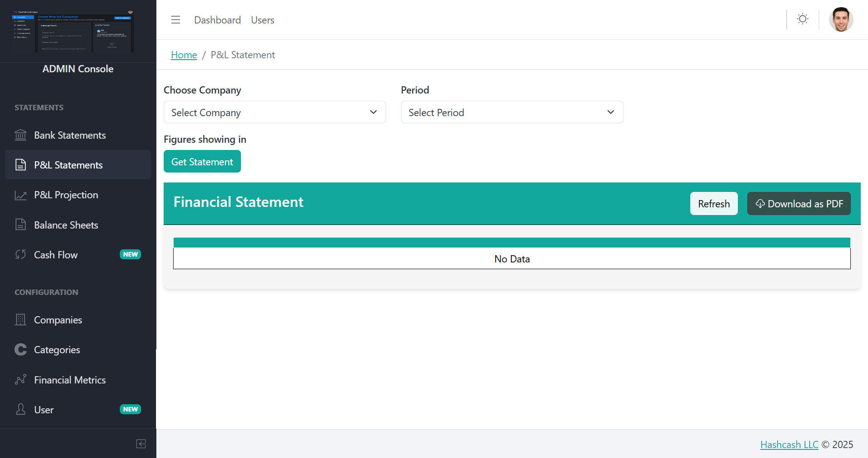Expand the Select Company dropdown

coord(274,112)
